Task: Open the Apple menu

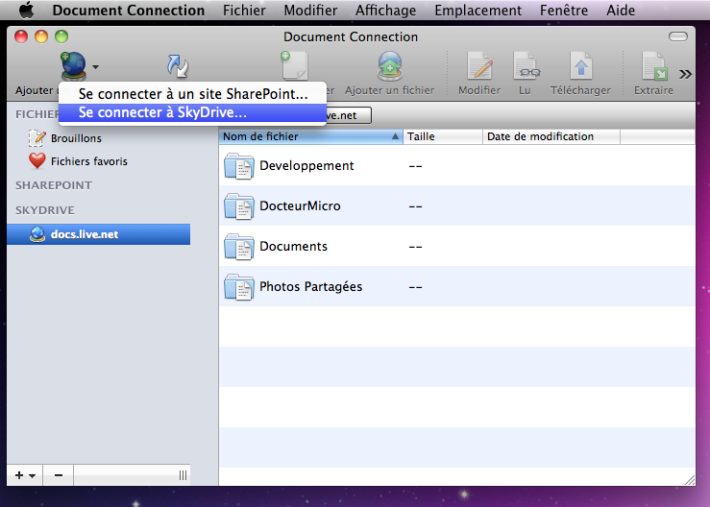Action: tap(26, 10)
